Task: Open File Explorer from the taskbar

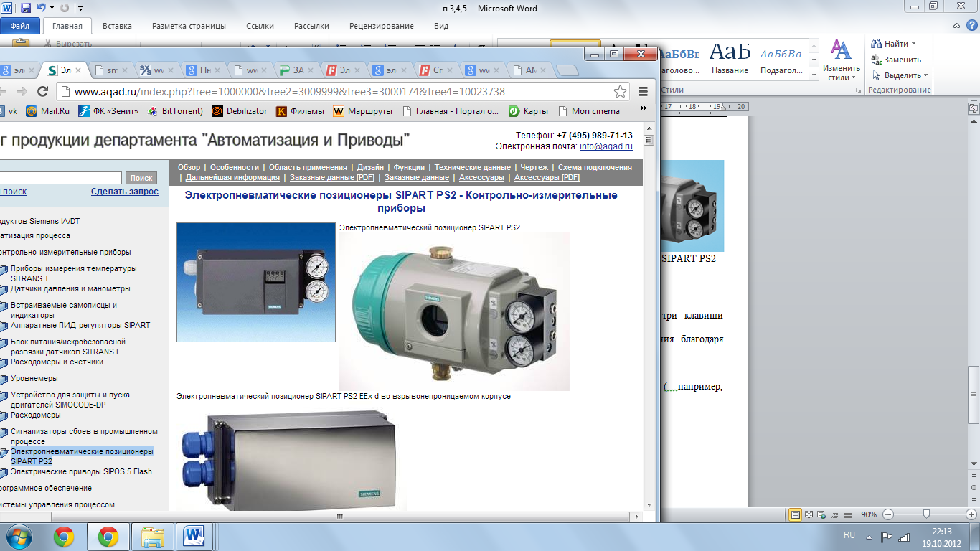Action: 153,536
